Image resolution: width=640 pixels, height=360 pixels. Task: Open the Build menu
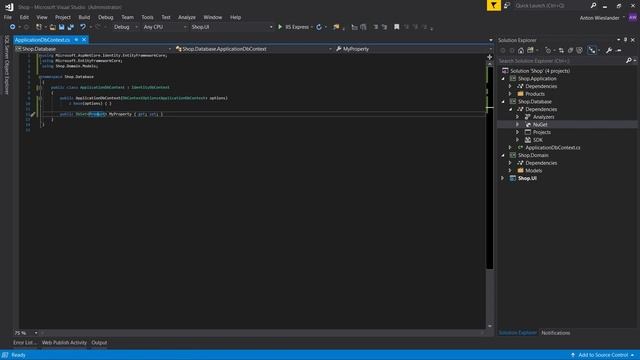pyautogui.click(x=84, y=17)
